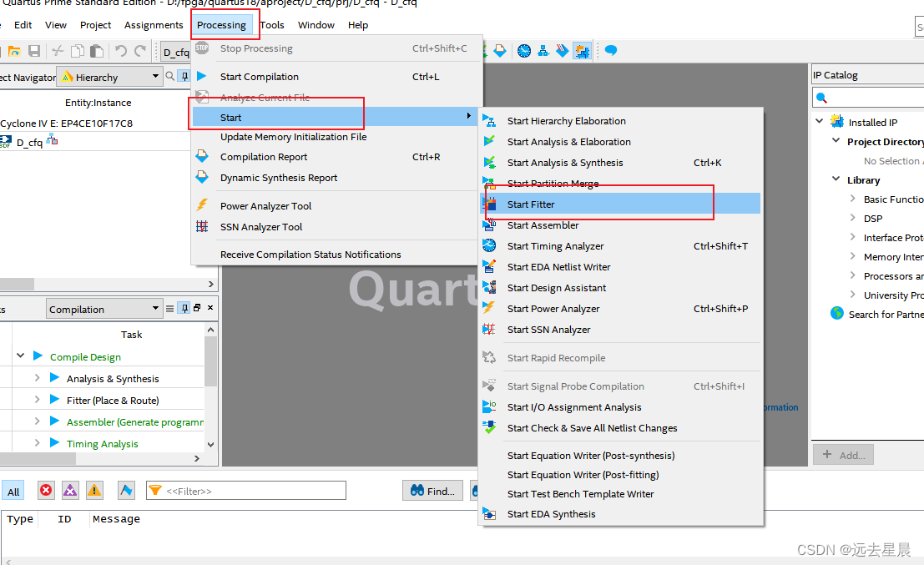Open the Tools menu
Screen dimensions: 924x565
coord(272,25)
